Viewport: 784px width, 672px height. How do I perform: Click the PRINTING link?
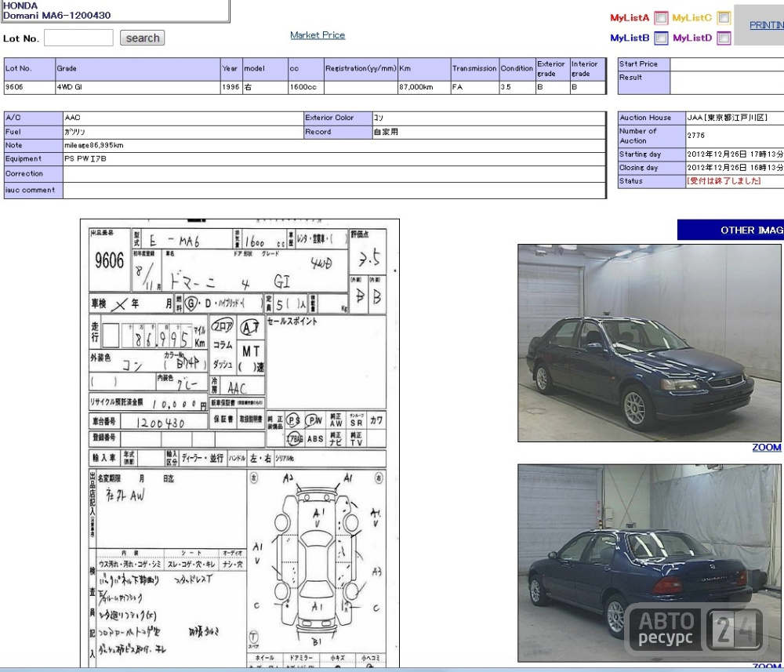click(767, 25)
